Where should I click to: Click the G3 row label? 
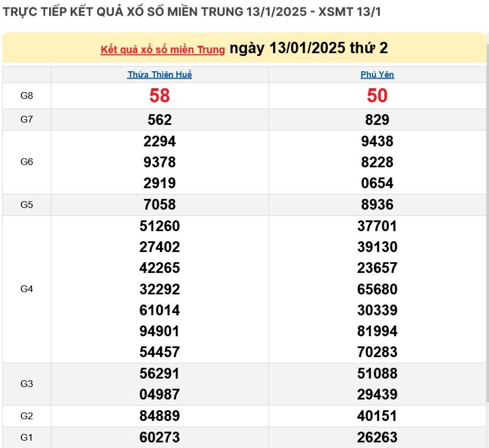(27, 384)
